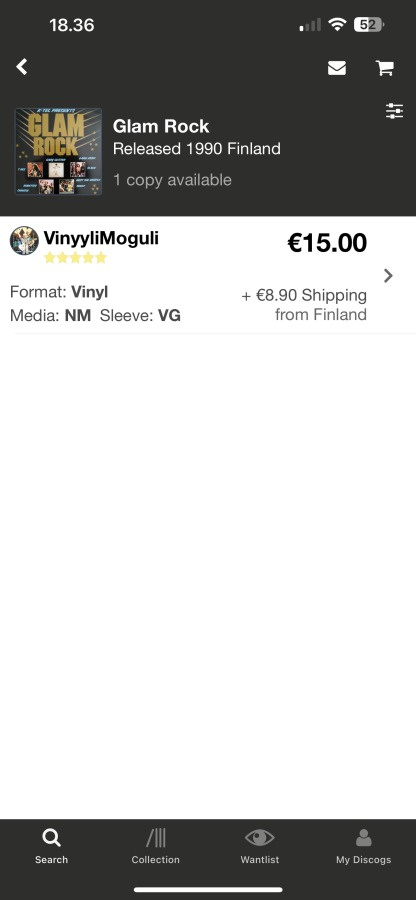This screenshot has width=416, height=900.
Task: Tap the battery indicator in status bar
Action: 369,25
